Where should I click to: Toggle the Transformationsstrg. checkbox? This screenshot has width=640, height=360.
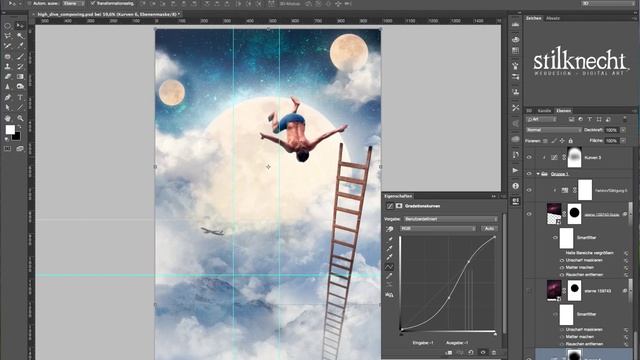[x=93, y=3]
